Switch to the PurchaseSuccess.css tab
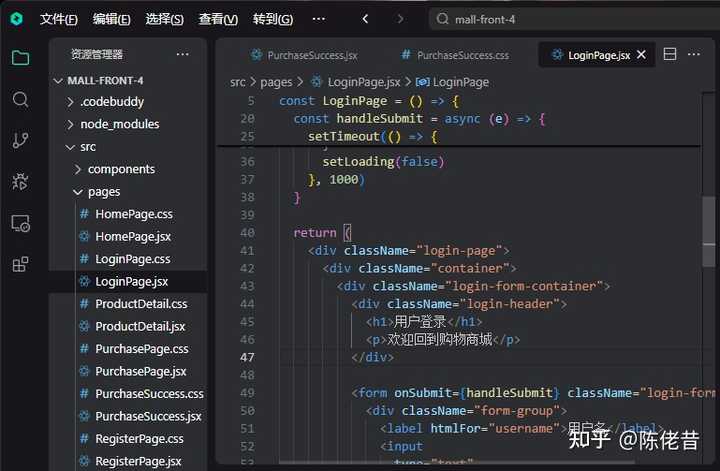The height and width of the screenshot is (471, 720). (x=462, y=55)
